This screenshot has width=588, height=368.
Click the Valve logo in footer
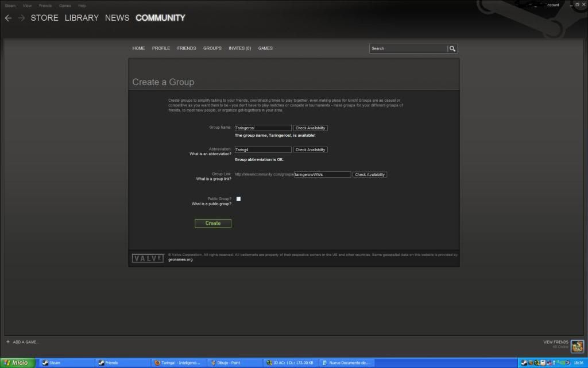(x=148, y=258)
